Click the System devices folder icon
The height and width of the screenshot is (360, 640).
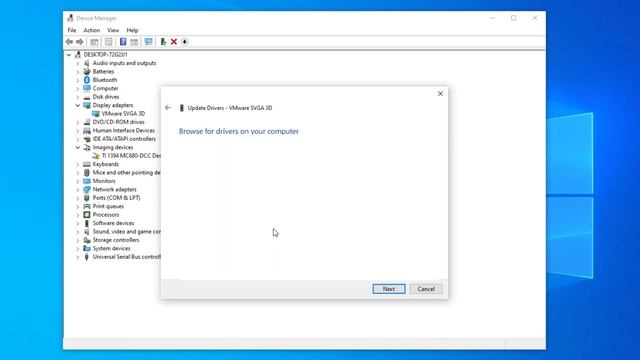87,248
